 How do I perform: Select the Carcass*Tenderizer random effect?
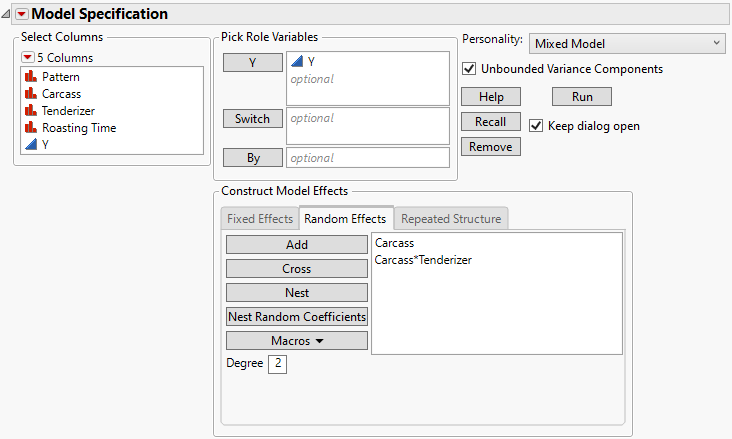(423, 260)
